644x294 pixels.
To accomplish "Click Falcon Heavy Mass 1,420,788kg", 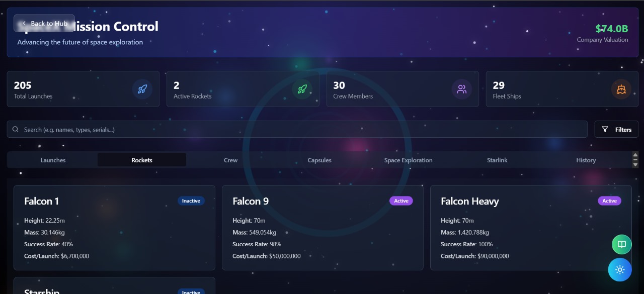I will click(465, 233).
